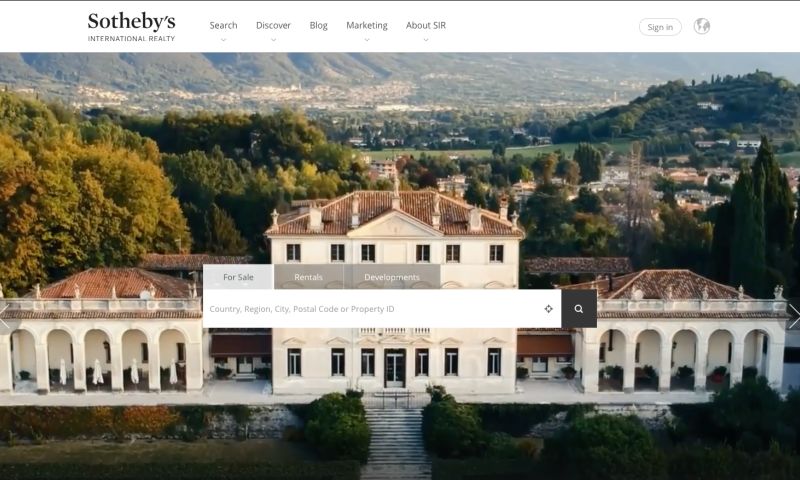Open the Discover menu
This screenshot has width=800, height=480.
pyautogui.click(x=273, y=26)
